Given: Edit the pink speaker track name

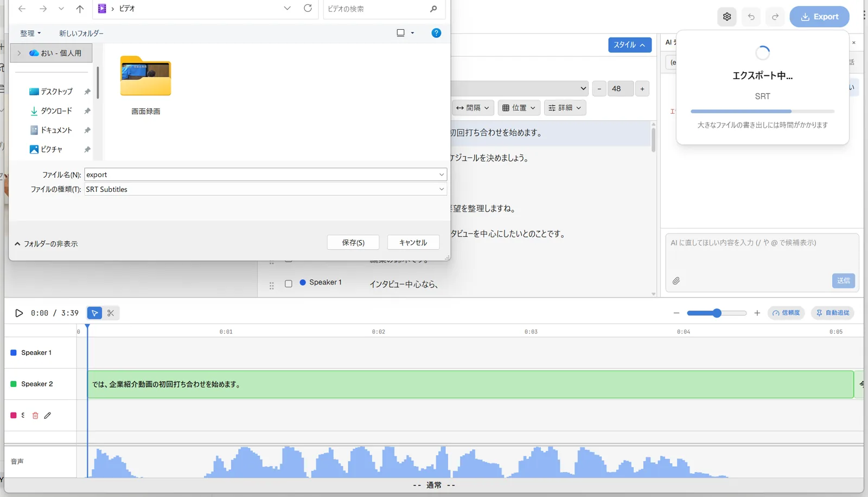Looking at the screenshot, I should (48, 415).
